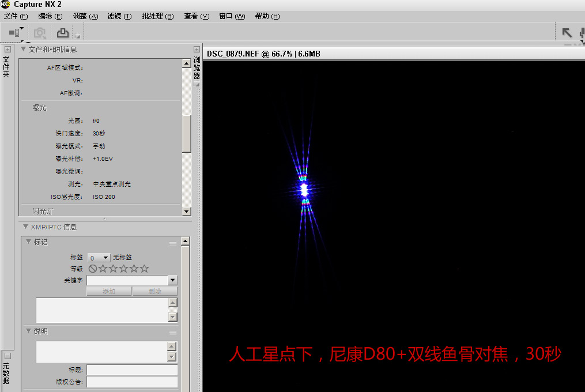Open the 关键字 keyword dropdown arrow
Screen dimensions: 585x392
[172, 280]
